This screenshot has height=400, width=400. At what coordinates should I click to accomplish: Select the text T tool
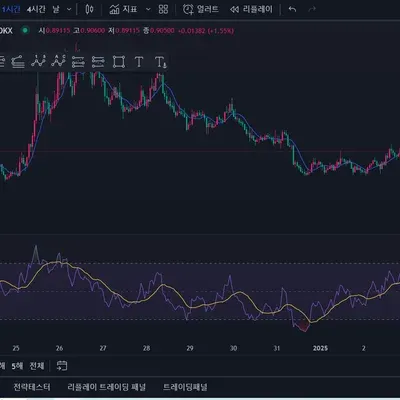pos(139,62)
